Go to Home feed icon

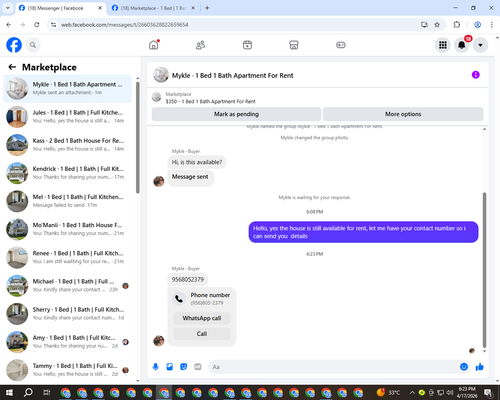[x=154, y=45]
